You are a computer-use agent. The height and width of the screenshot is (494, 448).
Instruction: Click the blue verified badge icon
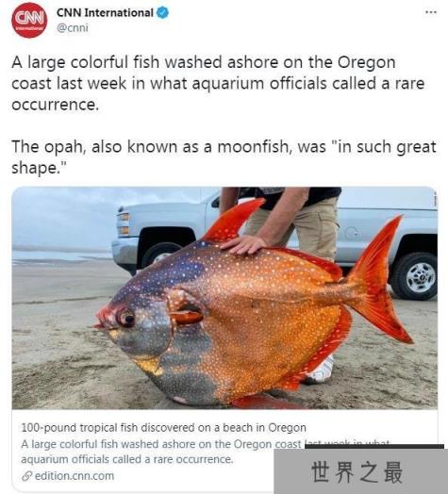click(x=162, y=12)
